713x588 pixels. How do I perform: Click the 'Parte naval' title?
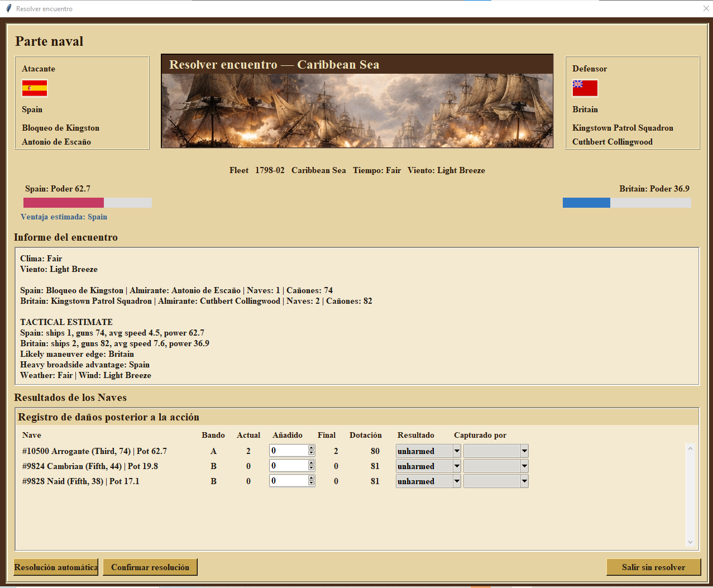[49, 41]
